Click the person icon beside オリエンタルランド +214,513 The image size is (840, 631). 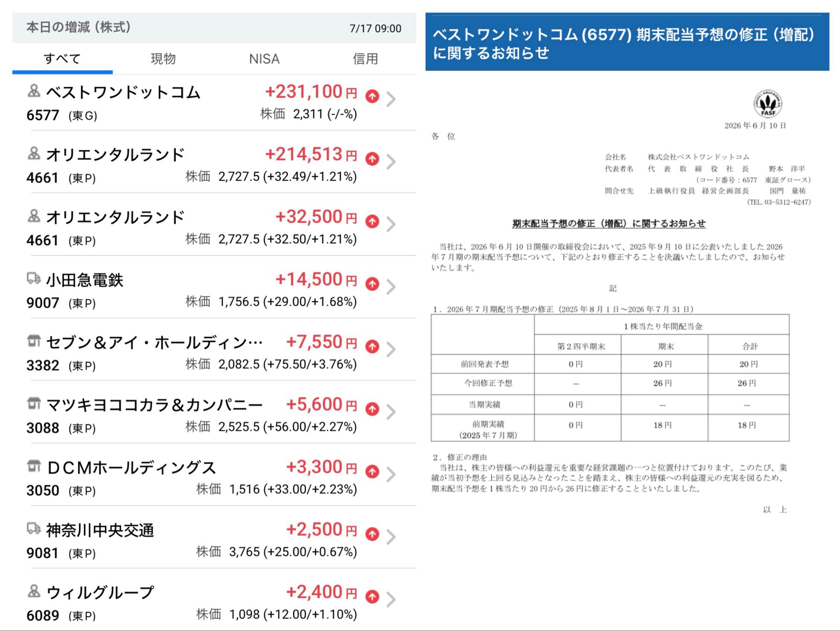point(34,153)
